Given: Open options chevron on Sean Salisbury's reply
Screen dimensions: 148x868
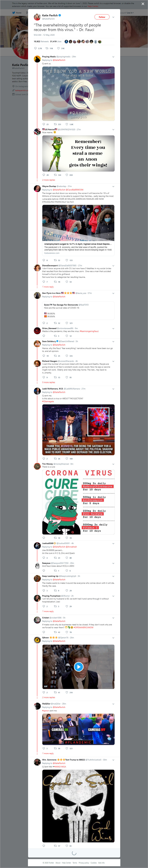Looking at the screenshot, I should 113,341.
